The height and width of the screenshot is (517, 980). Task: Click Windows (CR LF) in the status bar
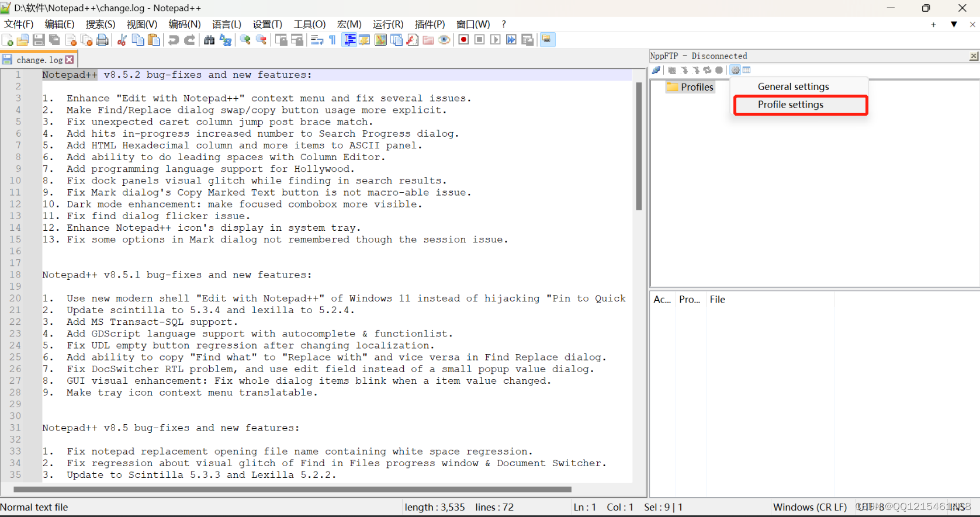(810, 507)
